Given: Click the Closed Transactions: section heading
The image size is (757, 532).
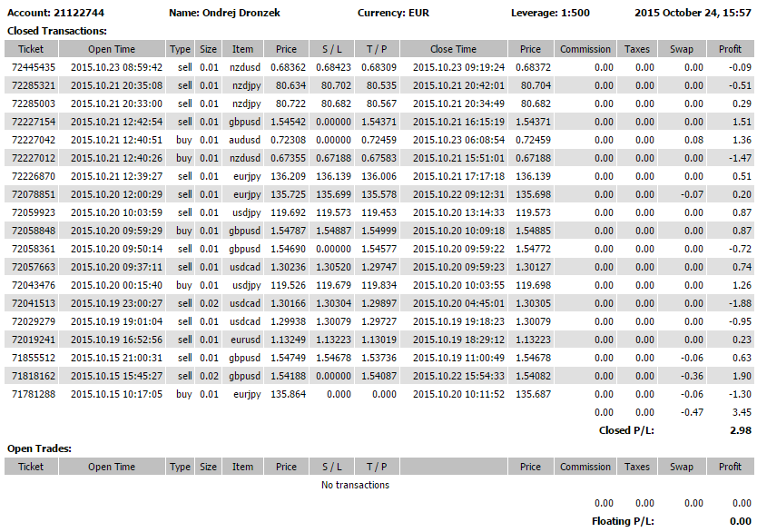Looking at the screenshot, I should pos(57,31).
